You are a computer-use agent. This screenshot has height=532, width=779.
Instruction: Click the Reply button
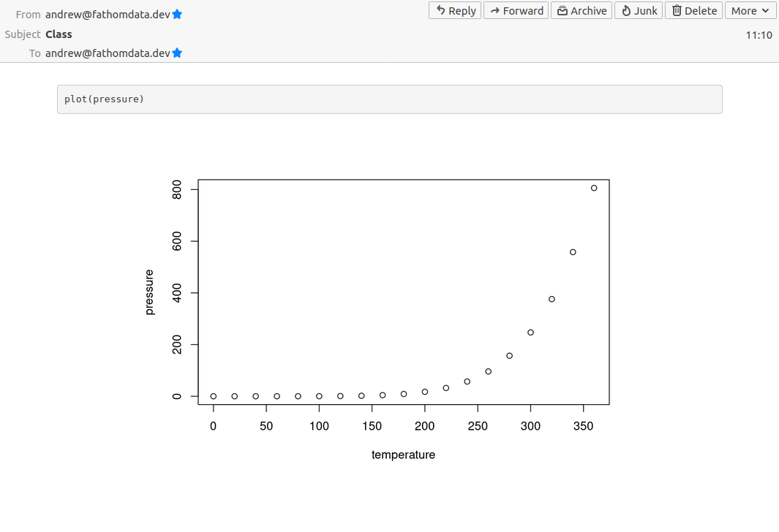pos(455,10)
